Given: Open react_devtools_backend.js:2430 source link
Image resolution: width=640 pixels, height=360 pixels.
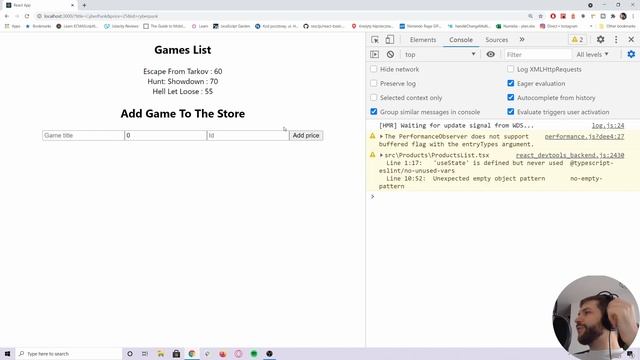Looking at the screenshot, I should click(x=570, y=155).
